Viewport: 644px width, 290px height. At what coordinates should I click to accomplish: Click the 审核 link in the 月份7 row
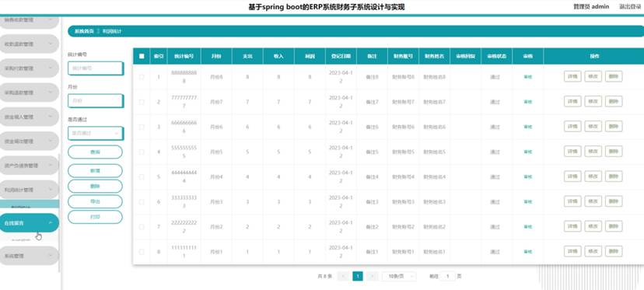click(527, 102)
